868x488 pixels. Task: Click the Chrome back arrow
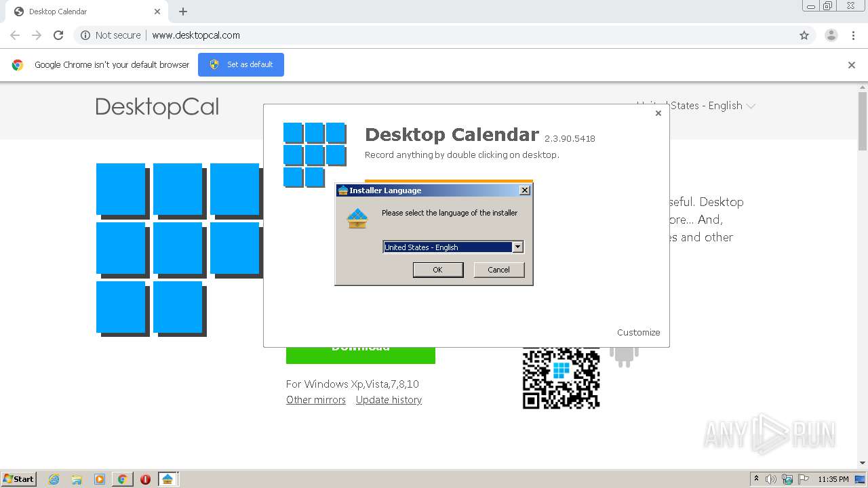[15, 35]
